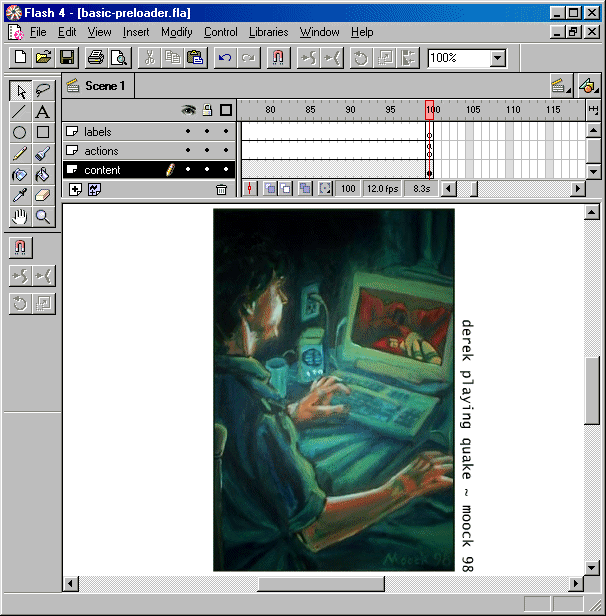Toggle Snap magnet modifier below tools

click(20, 248)
